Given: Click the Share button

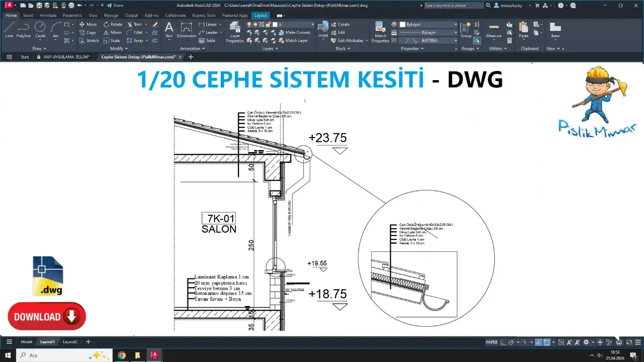Looking at the screenshot, I should (x=115, y=5).
